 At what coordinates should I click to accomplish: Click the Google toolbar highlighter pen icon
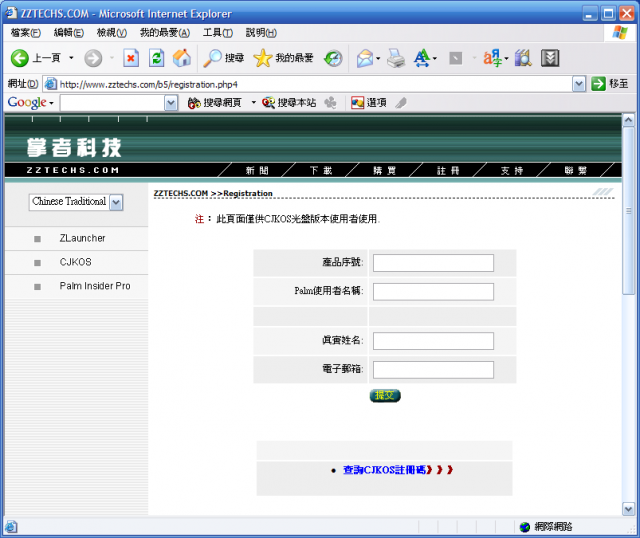pyautogui.click(x=401, y=103)
